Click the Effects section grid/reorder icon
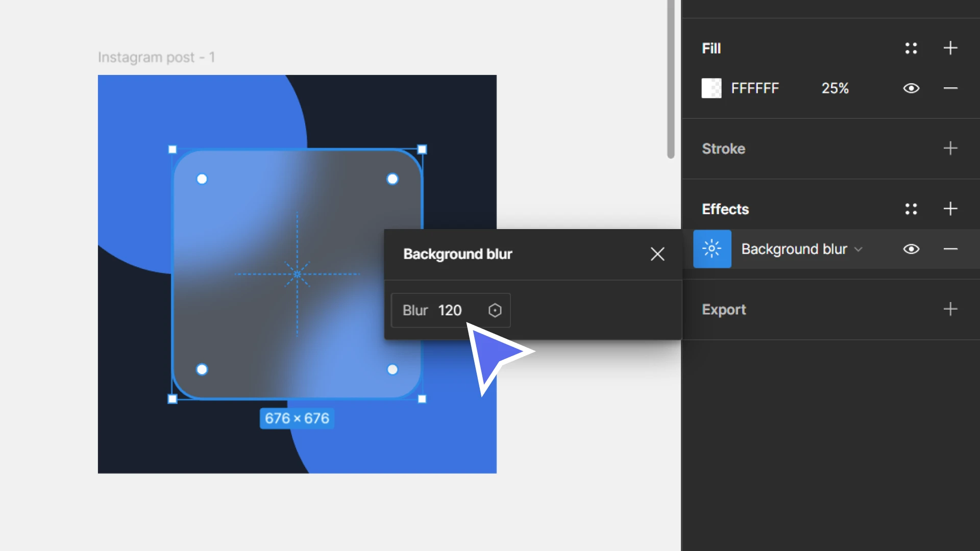 (911, 209)
